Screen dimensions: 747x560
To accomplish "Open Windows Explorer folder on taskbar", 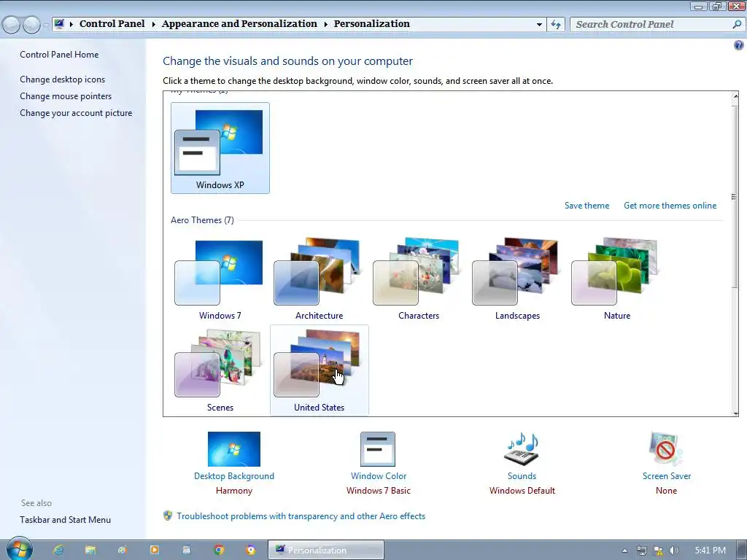I will tap(90, 550).
